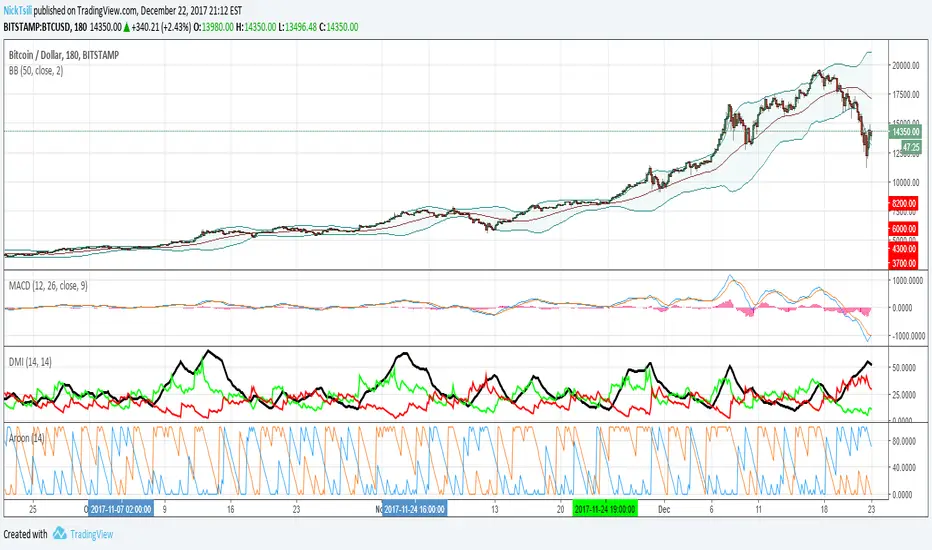Click the red 6000.00 price level tag
This screenshot has width=932, height=550.
pyautogui.click(x=903, y=229)
